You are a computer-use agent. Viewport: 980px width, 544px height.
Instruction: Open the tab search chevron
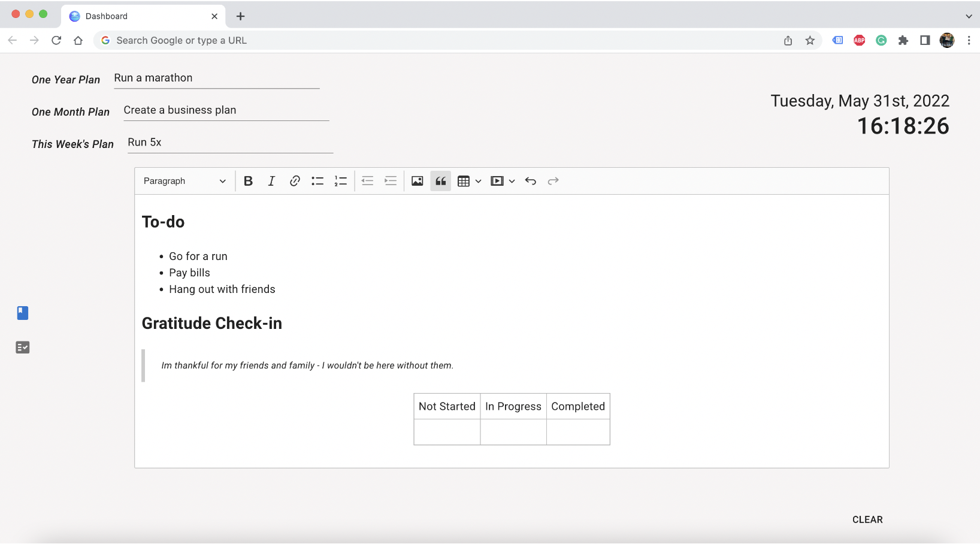pos(969,16)
